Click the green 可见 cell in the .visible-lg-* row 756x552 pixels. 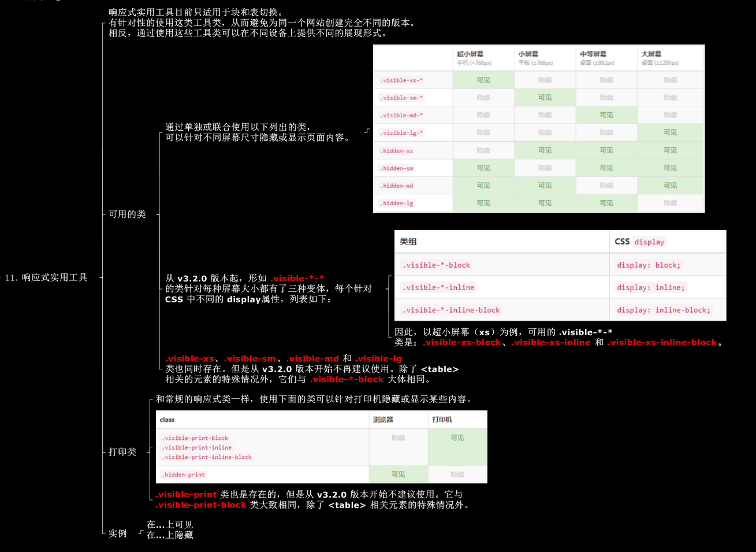point(671,132)
